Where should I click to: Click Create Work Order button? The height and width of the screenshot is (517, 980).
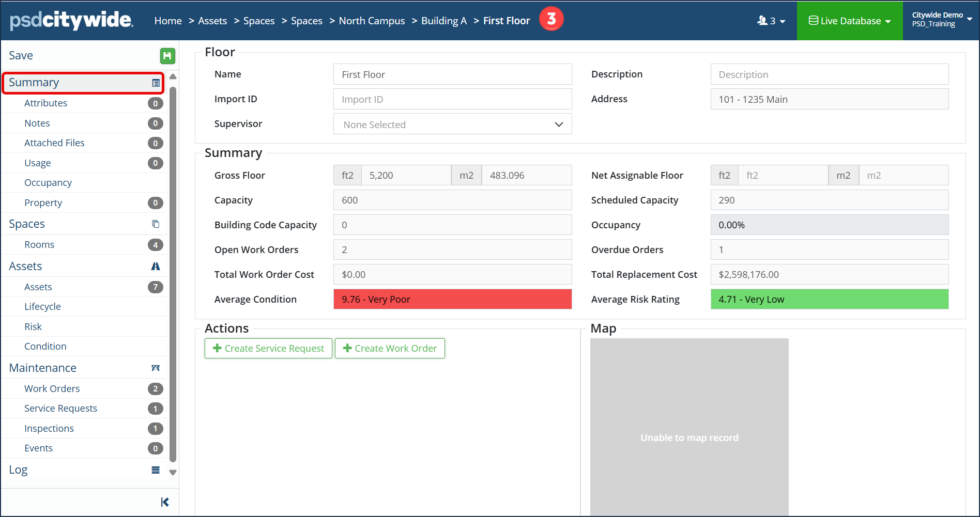point(390,349)
